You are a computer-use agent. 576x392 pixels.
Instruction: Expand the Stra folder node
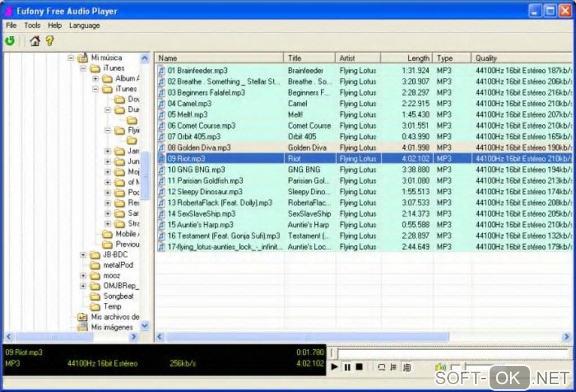(108, 223)
